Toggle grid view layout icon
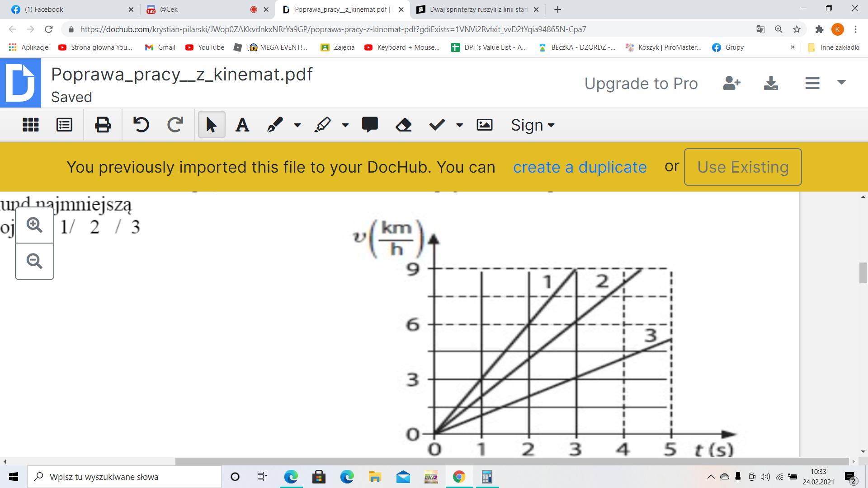The image size is (868, 488). [x=29, y=125]
